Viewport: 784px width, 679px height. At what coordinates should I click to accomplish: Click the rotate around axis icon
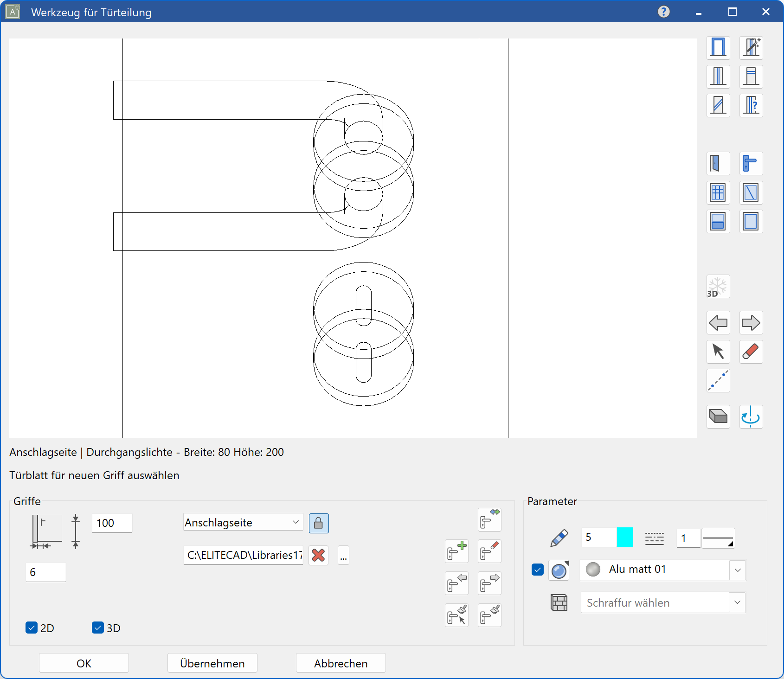pos(751,416)
